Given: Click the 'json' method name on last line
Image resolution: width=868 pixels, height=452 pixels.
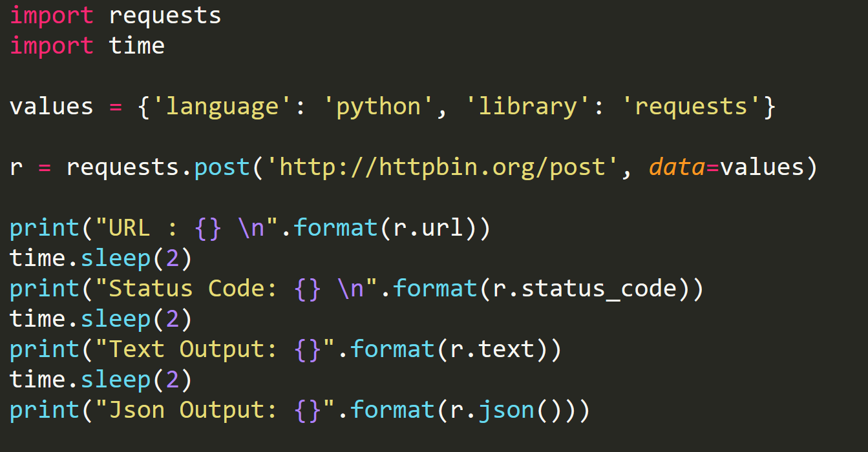Looking at the screenshot, I should 506,410.
